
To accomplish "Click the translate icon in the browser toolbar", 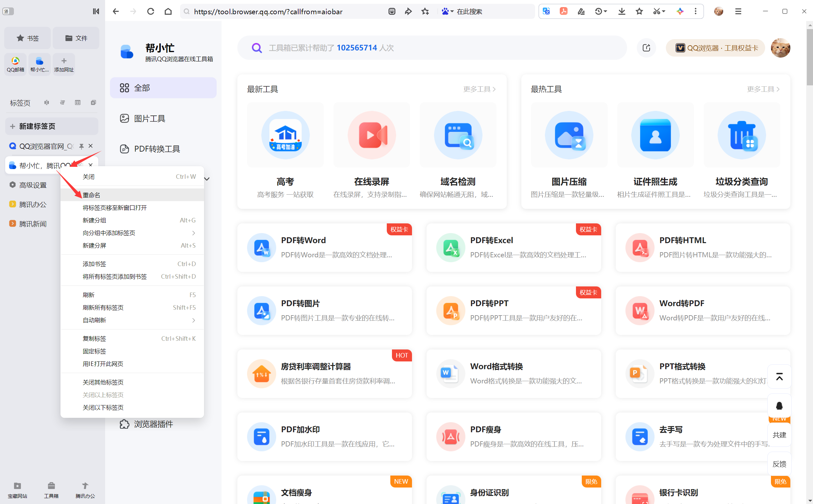I will click(x=546, y=11).
